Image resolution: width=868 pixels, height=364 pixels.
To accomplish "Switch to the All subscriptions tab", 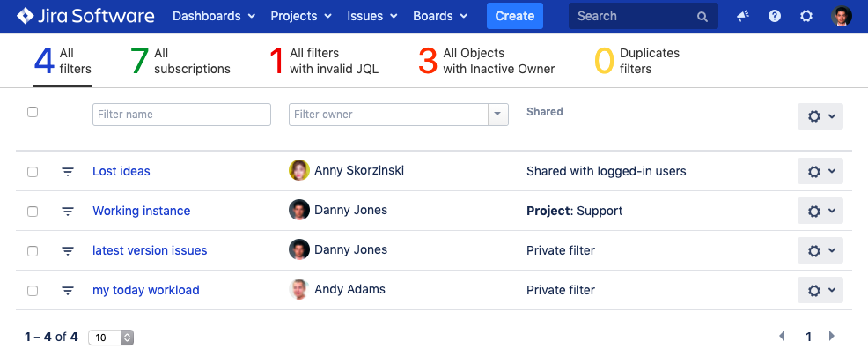I will 180,61.
